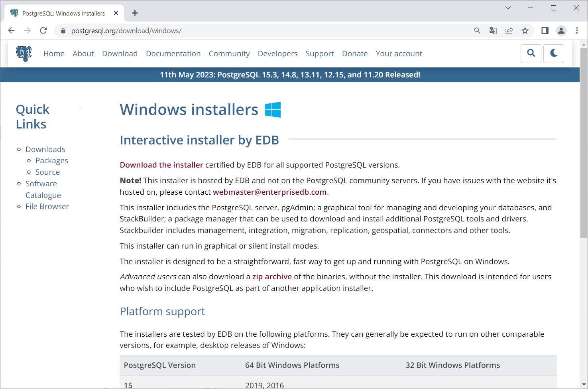Image resolution: width=588 pixels, height=389 pixels.
Task: Close the PostgreSQL Windows installers tab
Action: coord(116,13)
